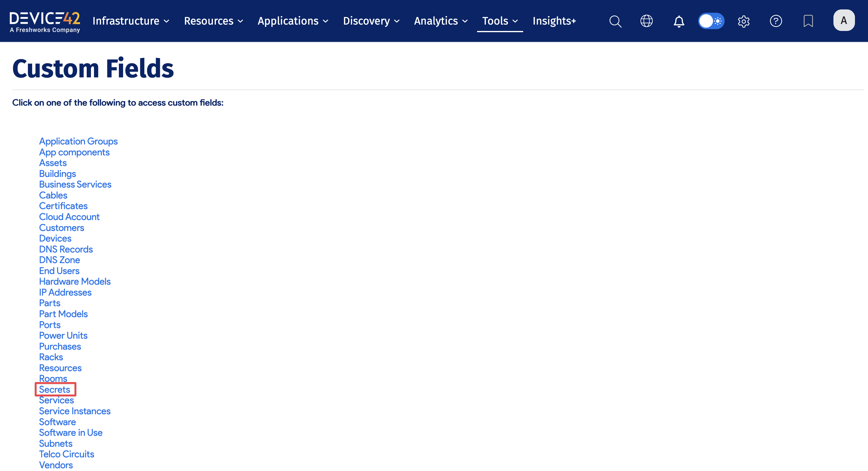Toggle the light/dark theme switch
868x471 pixels.
coord(711,21)
